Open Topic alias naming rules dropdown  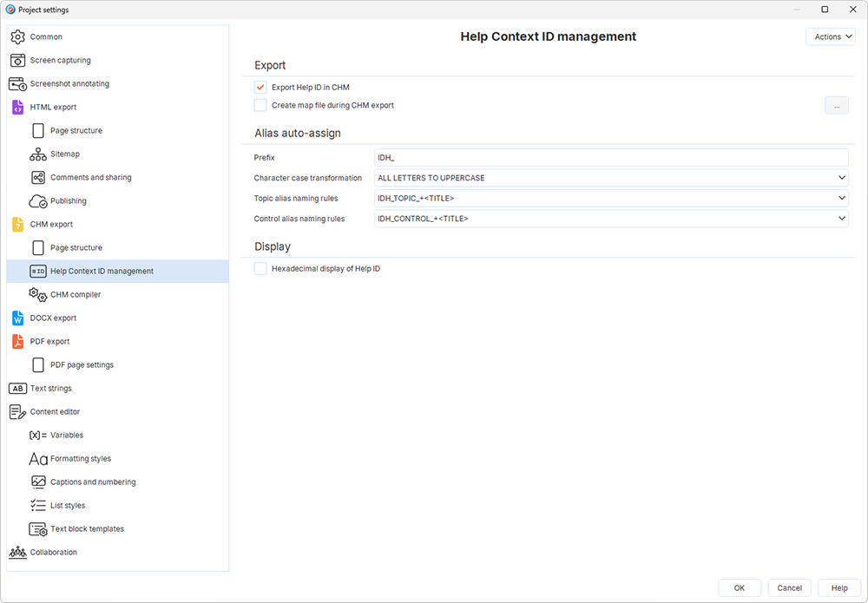(x=611, y=198)
